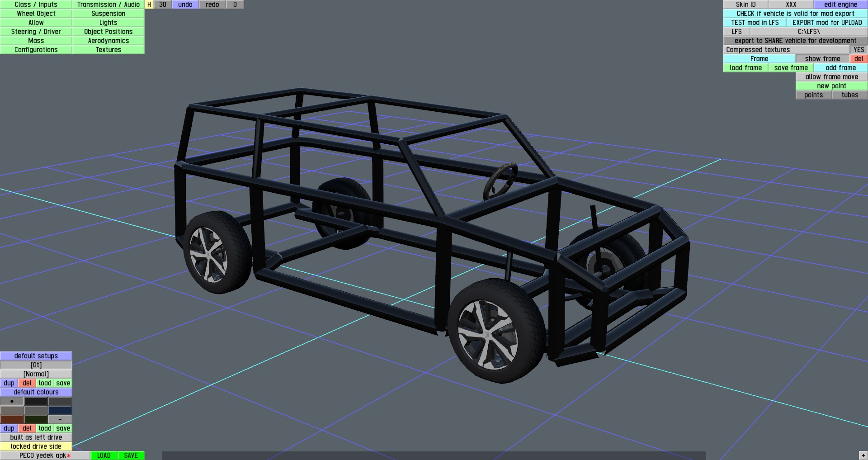868x460 pixels.
Task: Open the Lights section
Action: pos(108,23)
